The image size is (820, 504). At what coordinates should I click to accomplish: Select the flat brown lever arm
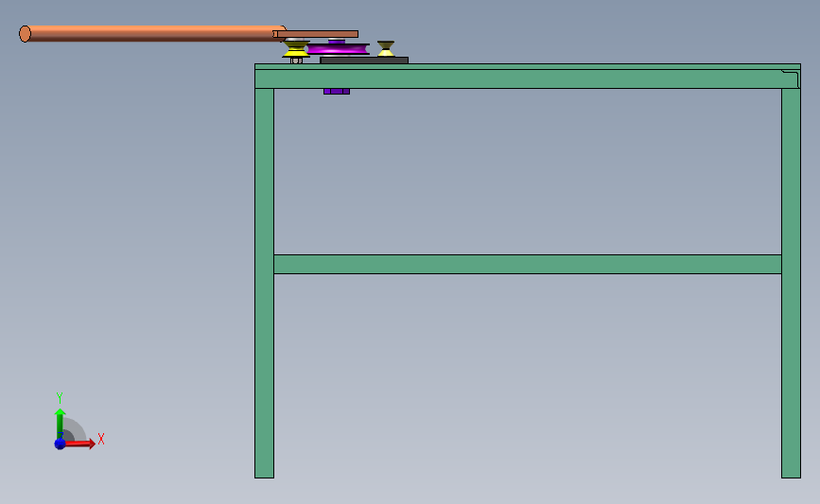(x=318, y=34)
